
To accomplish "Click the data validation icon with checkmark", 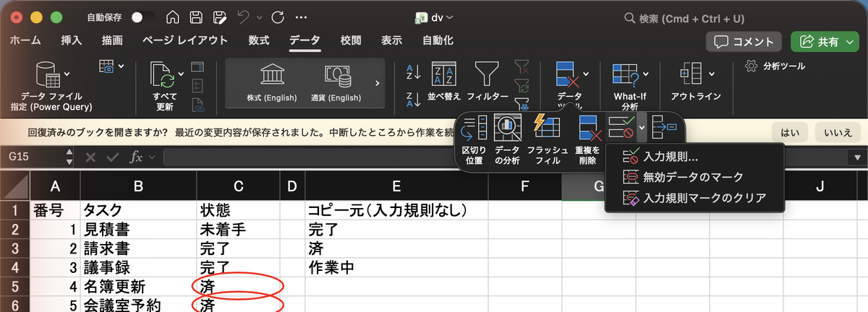I will point(621,128).
